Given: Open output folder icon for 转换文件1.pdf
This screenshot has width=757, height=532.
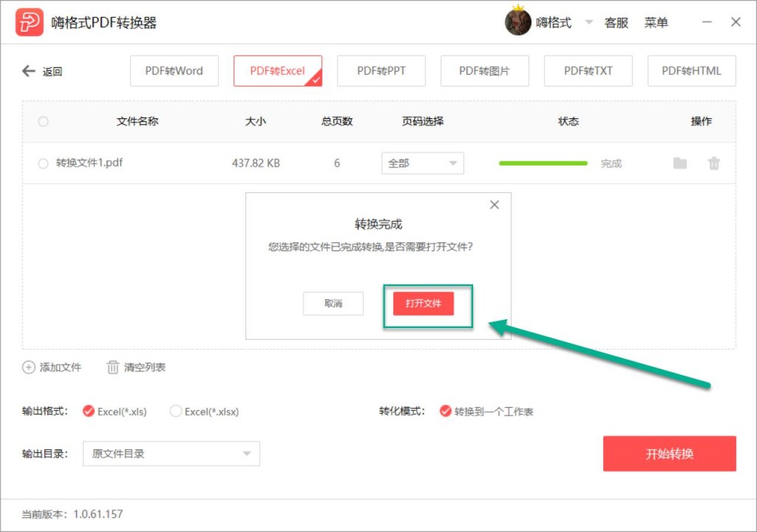Looking at the screenshot, I should [x=680, y=163].
